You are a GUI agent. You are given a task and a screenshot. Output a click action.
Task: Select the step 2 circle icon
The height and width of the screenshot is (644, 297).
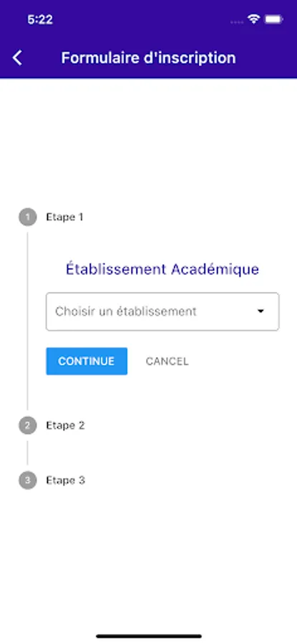pyautogui.click(x=27, y=426)
